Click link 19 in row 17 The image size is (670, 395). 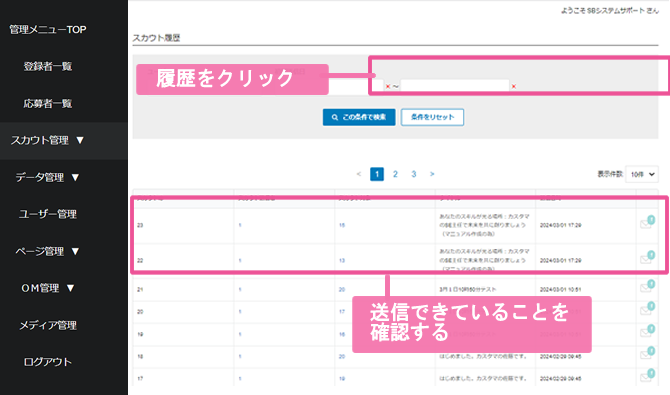tap(342, 379)
